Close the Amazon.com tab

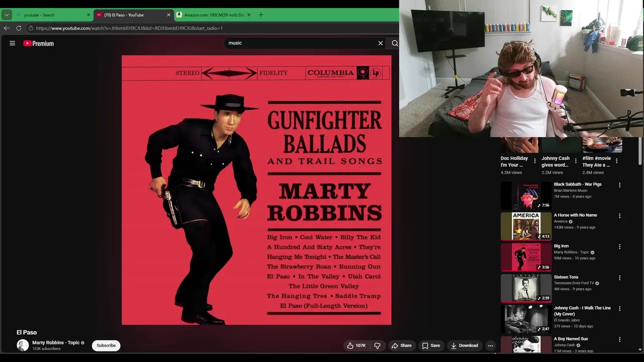pyautogui.click(x=249, y=15)
